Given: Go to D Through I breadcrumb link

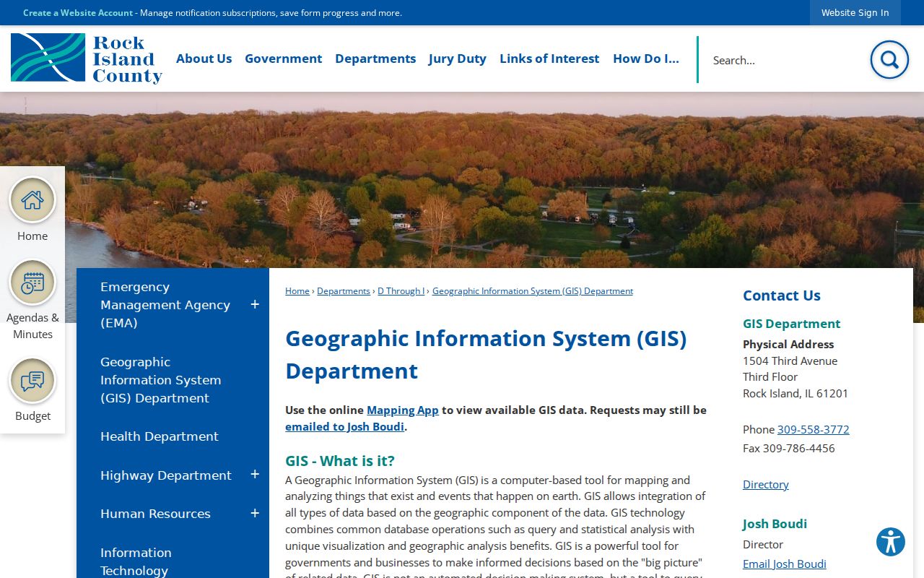Looking at the screenshot, I should coord(401,291).
